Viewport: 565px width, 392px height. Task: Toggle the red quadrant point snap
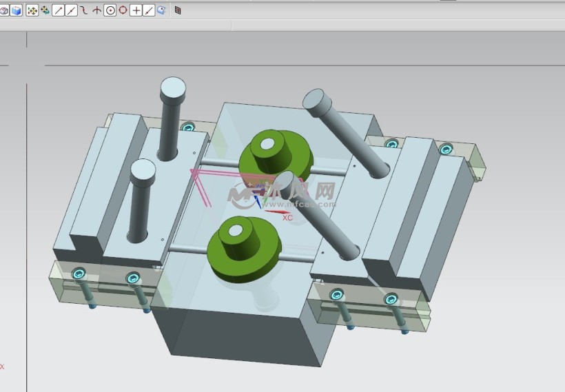[x=123, y=10]
